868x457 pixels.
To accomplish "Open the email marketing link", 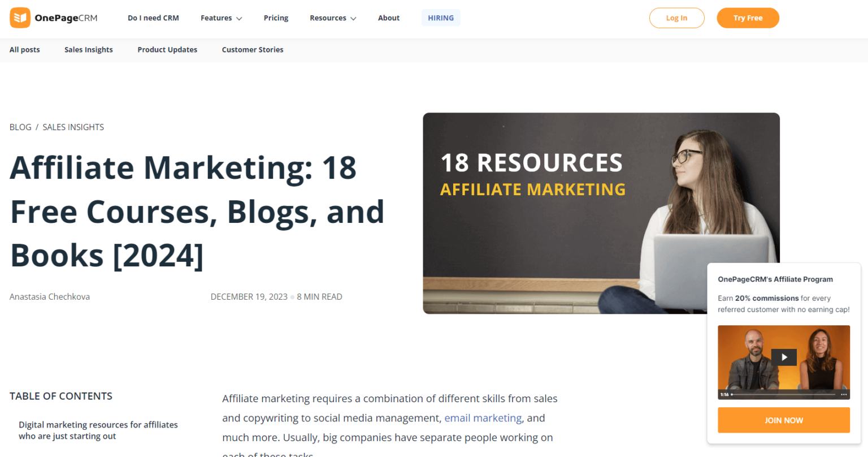I will (x=483, y=418).
